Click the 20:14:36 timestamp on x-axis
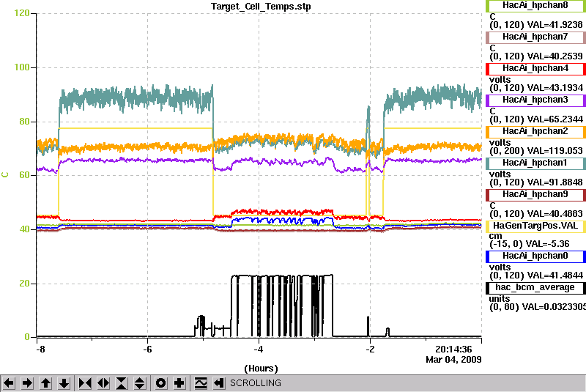The height and width of the screenshot is (392, 586). pos(453,350)
